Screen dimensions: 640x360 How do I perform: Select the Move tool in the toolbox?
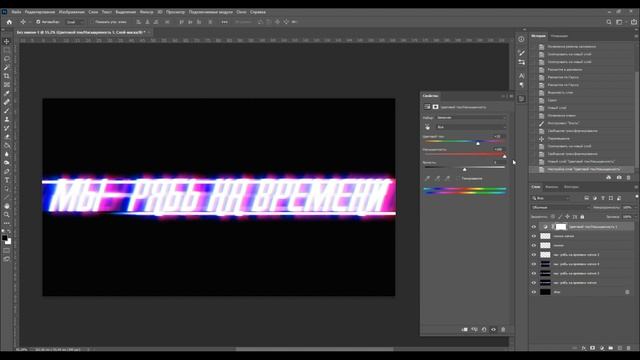7,41
